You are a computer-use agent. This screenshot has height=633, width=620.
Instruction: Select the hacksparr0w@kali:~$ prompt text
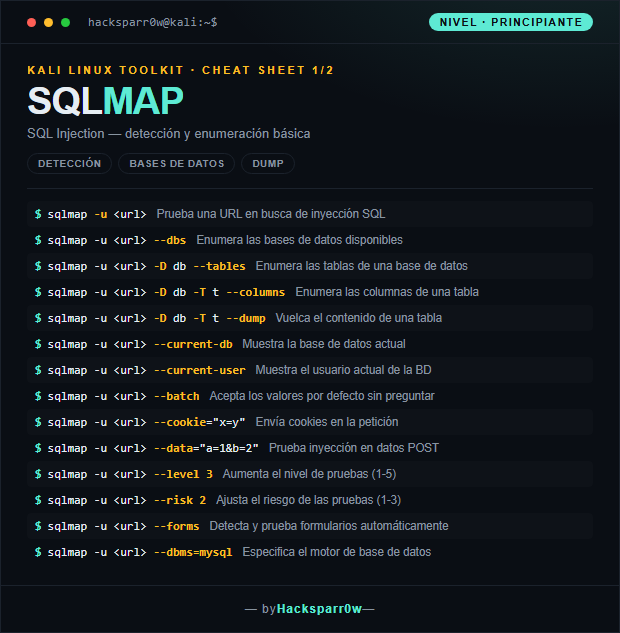(153, 22)
